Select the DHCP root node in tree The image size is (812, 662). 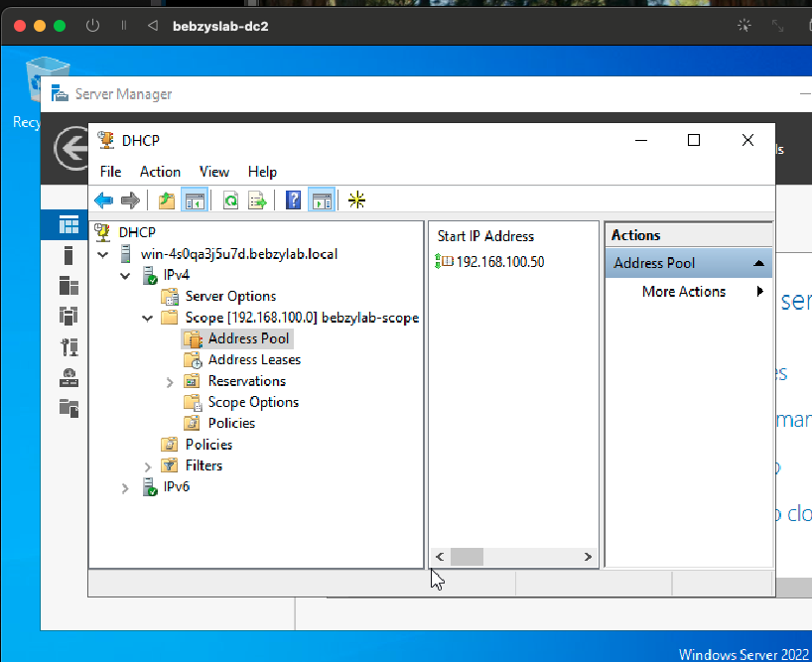(x=137, y=232)
